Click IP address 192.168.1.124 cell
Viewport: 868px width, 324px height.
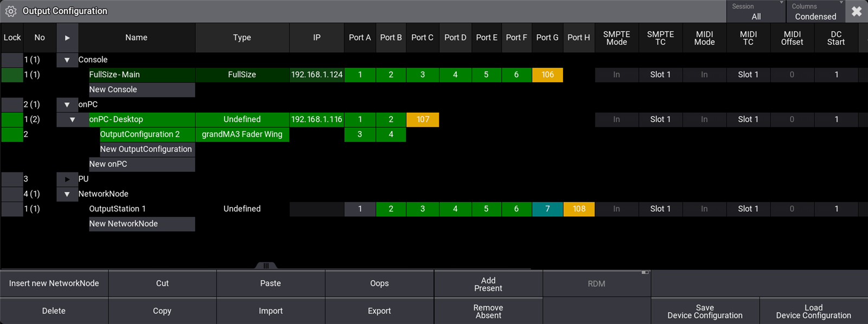click(x=317, y=75)
